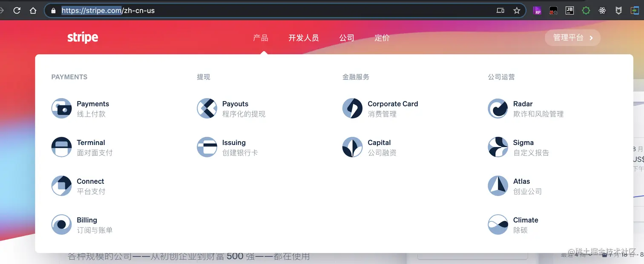Click the 提现 column heading
Viewport: 644px width, 264px height.
(204, 77)
